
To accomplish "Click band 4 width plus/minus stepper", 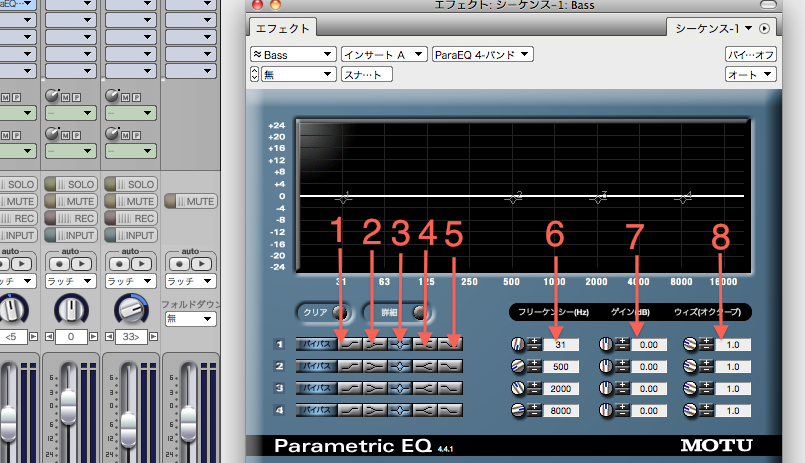I will 706,411.
